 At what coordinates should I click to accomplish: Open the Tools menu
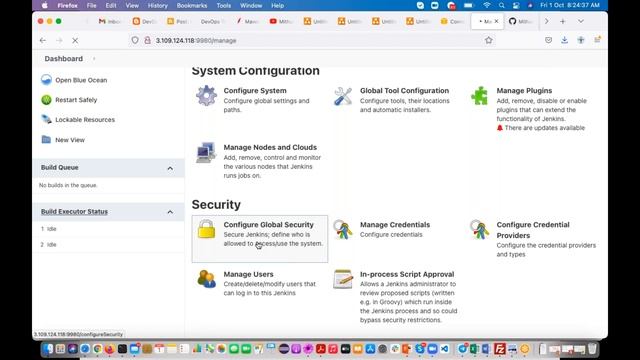(x=223, y=5)
